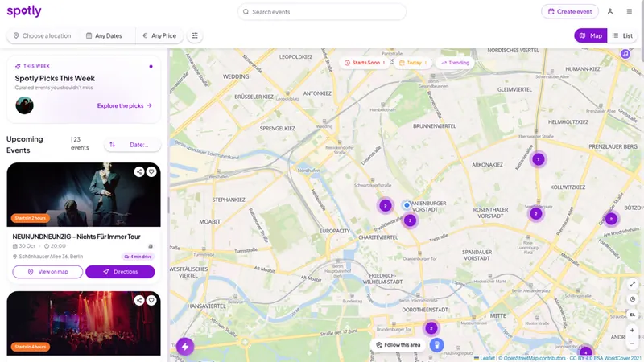Viewport: 644px width, 362px height.
Task: Click the 4 min drive badge
Action: tap(138, 257)
